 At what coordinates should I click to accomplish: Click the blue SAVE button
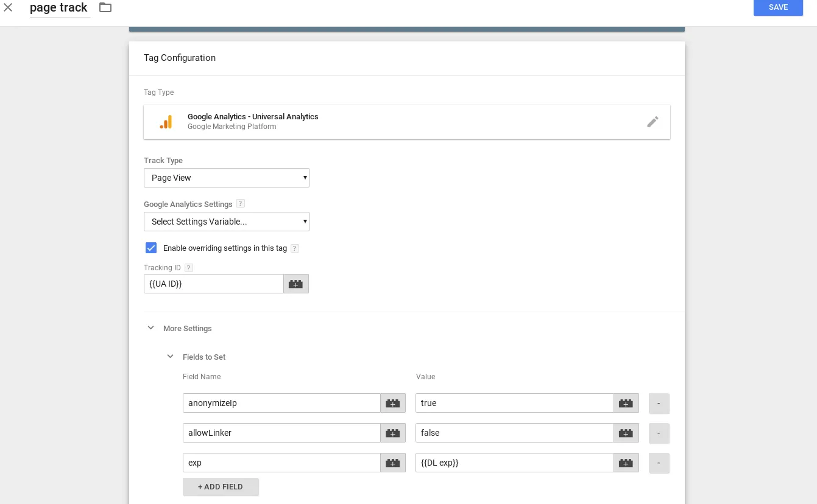point(778,7)
